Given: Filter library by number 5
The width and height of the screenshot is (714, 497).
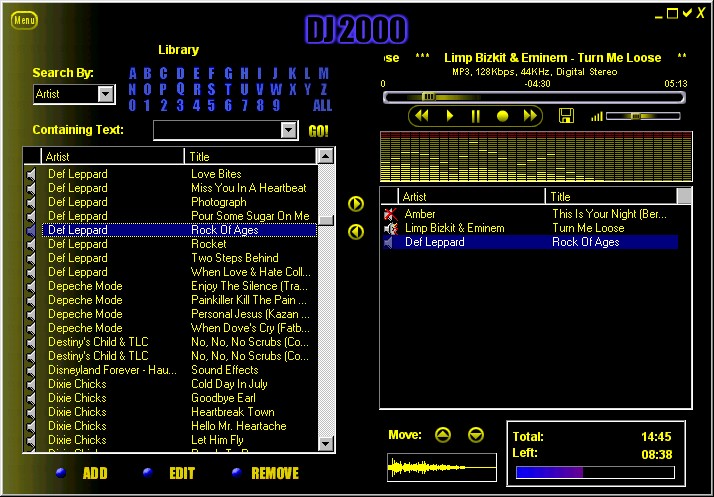Looking at the screenshot, I should [x=211, y=105].
